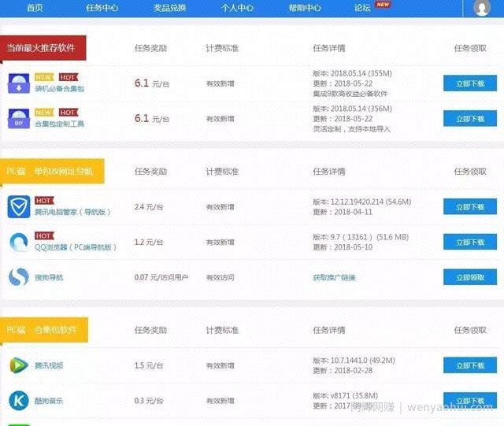This screenshot has width=504, height=426.
Task: Click 集成9款高收益必备软件 description
Action: [350, 94]
